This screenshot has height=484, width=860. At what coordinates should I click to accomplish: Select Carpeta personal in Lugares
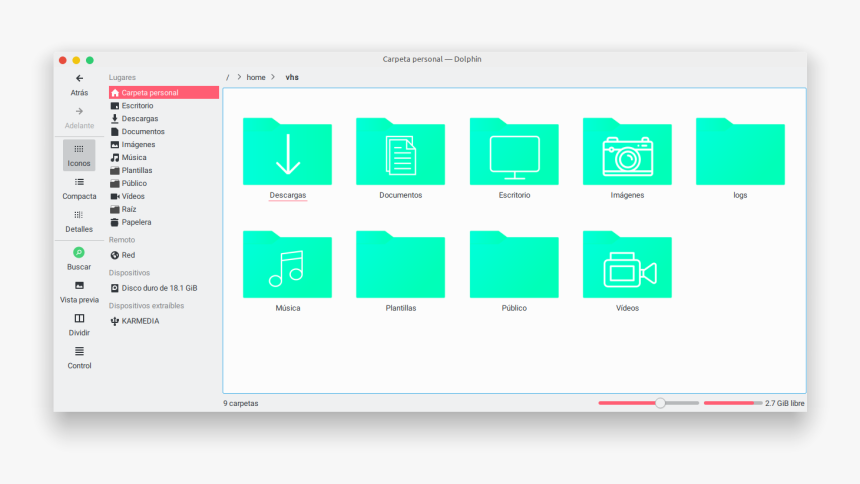tap(164, 93)
